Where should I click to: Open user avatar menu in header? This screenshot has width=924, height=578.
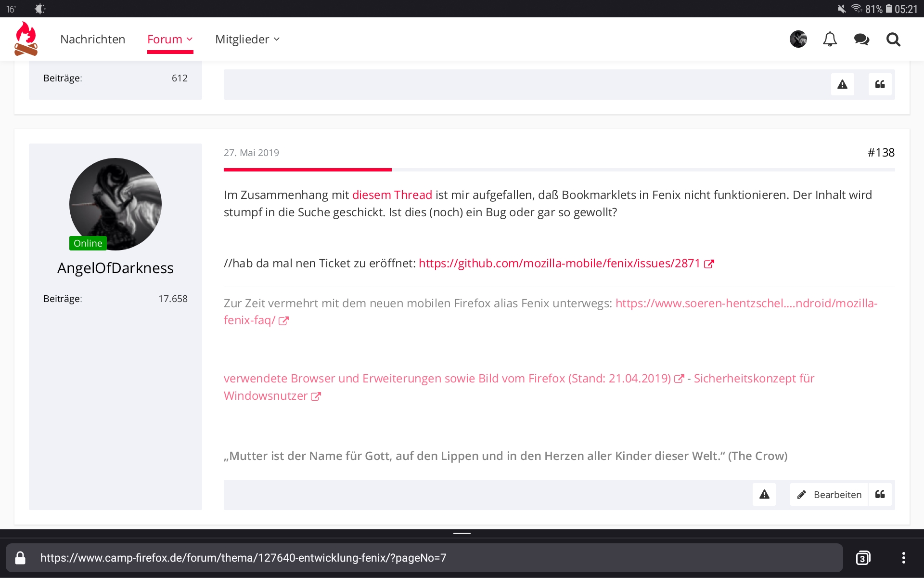click(798, 39)
